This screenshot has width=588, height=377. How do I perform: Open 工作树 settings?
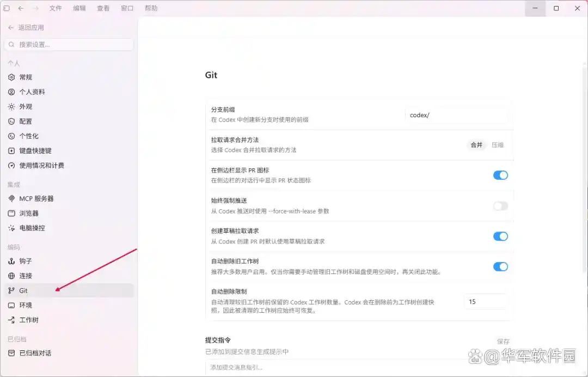click(69, 320)
